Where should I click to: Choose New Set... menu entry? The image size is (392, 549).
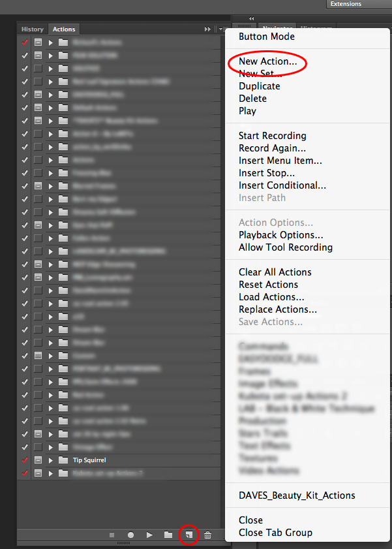(x=260, y=74)
